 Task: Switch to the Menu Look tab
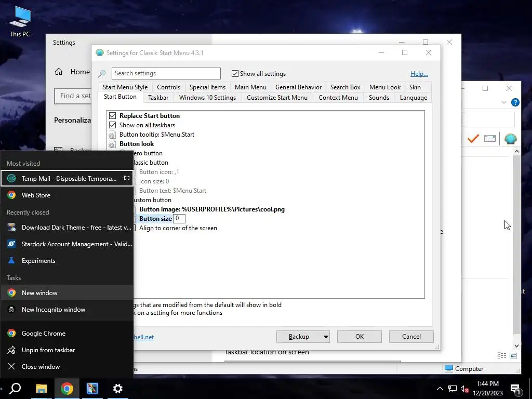385,87
